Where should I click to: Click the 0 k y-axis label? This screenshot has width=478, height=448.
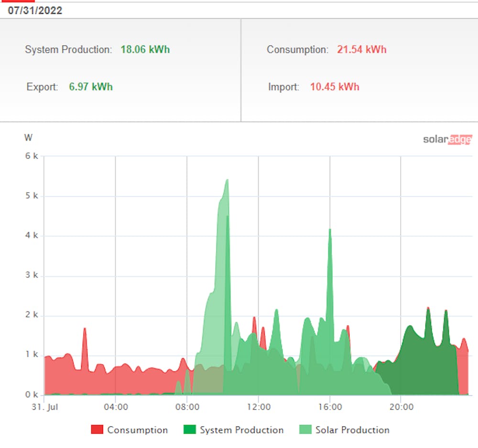[x=32, y=394]
